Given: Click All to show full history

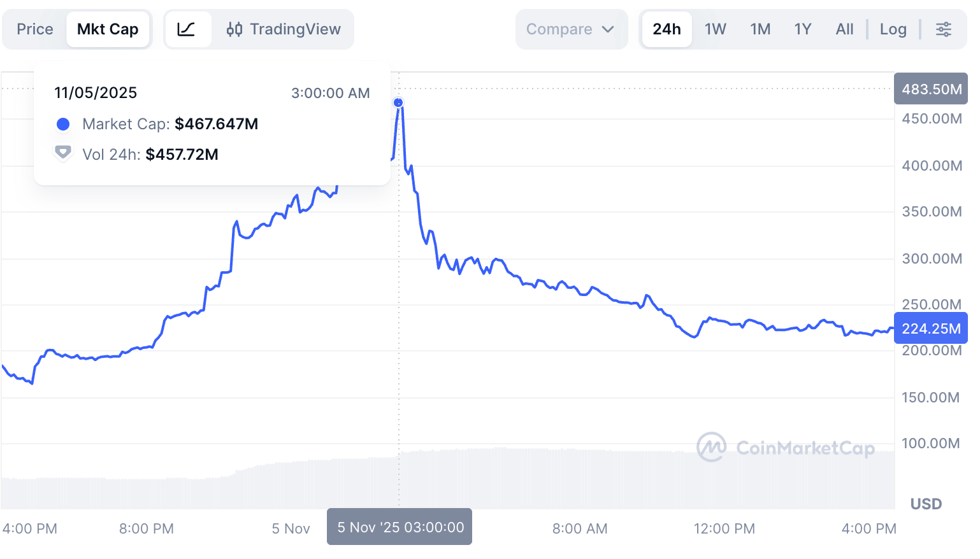Looking at the screenshot, I should pos(844,29).
